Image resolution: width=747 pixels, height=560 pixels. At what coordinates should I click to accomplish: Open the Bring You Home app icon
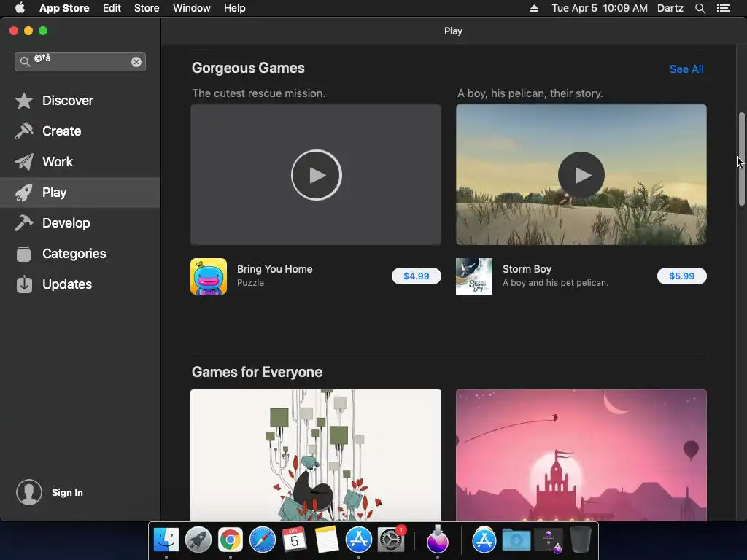209,276
